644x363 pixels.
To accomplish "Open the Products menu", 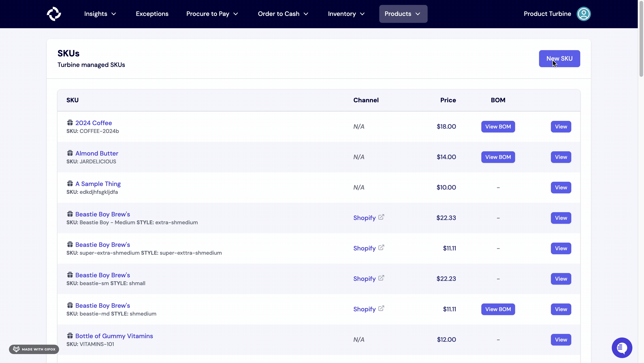I will click(403, 14).
